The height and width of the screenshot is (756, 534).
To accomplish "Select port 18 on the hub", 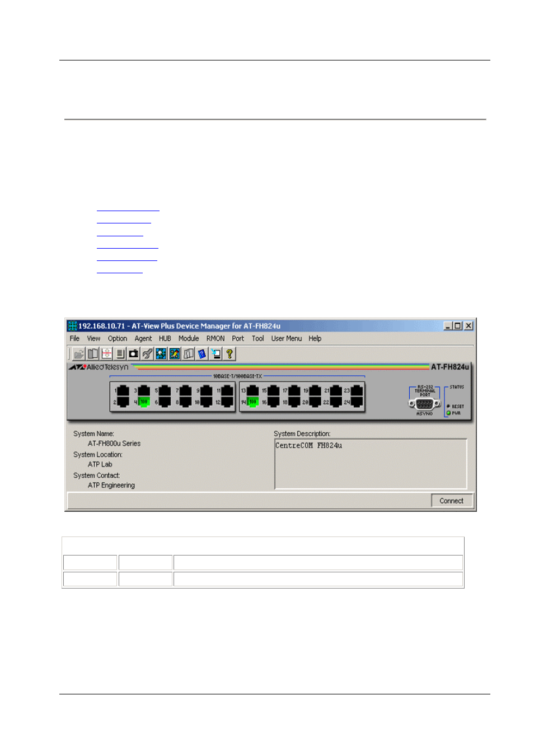I will 294,402.
